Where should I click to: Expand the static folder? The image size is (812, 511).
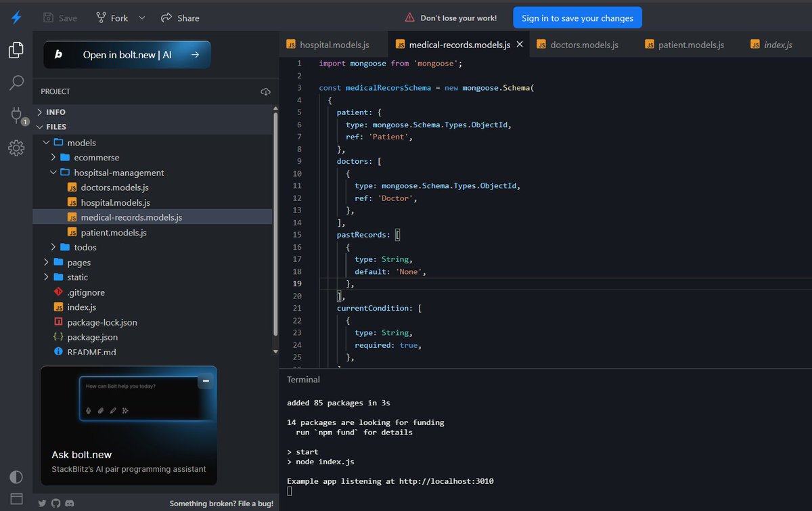[x=153, y=277]
